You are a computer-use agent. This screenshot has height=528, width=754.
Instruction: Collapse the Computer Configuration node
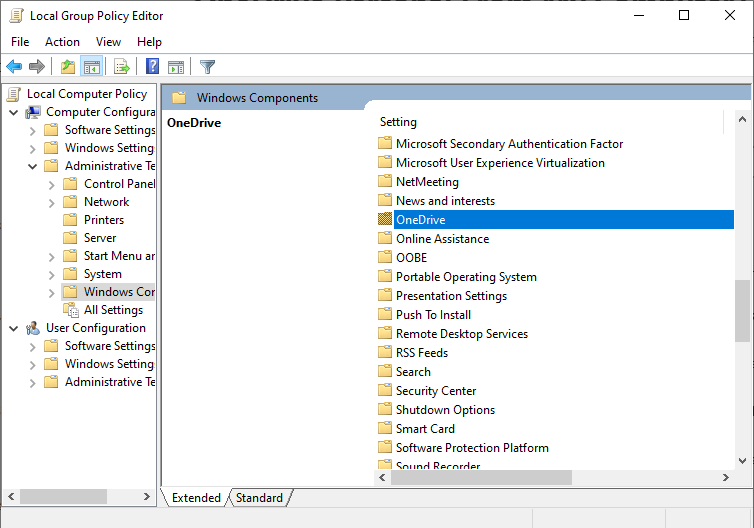click(x=13, y=113)
